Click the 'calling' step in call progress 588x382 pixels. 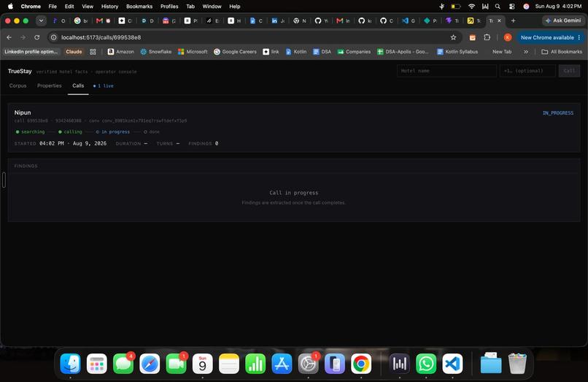tap(70, 132)
